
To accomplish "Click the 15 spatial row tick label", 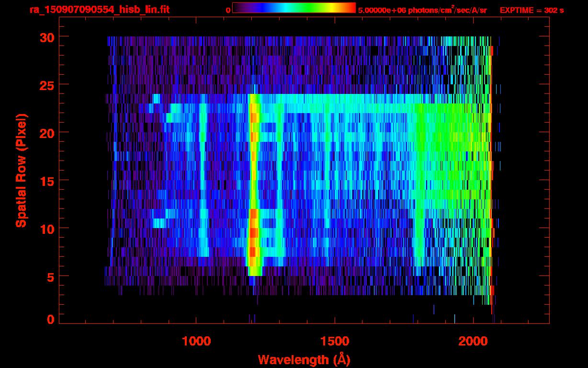I will (46, 181).
